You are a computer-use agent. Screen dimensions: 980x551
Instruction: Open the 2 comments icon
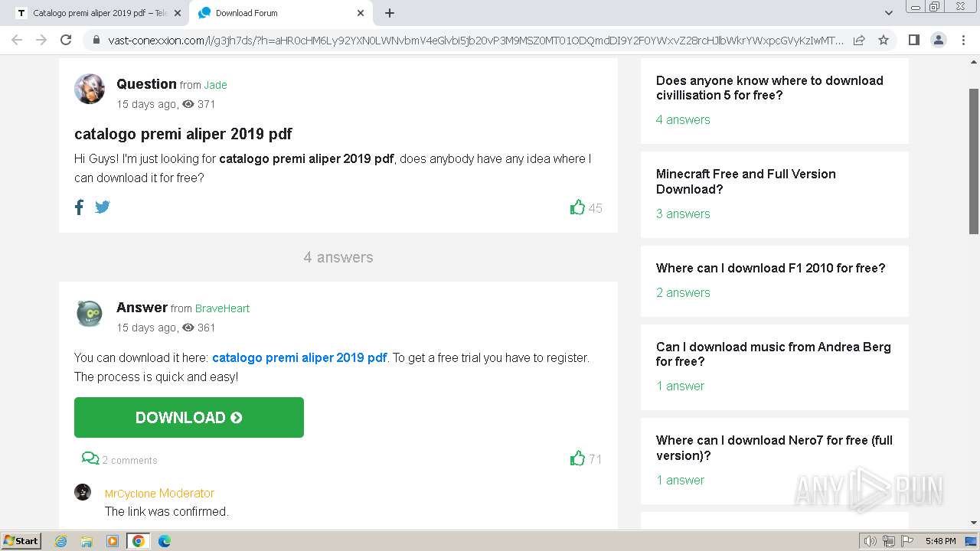(90, 459)
